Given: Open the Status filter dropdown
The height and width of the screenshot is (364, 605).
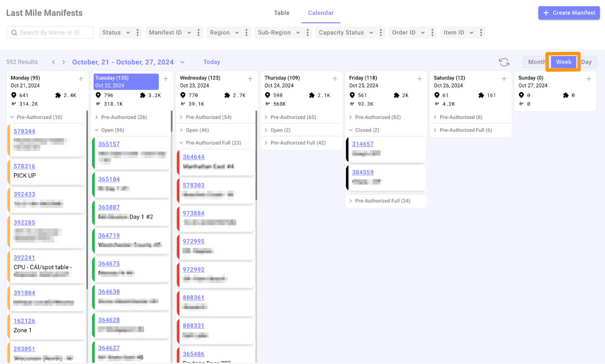Looking at the screenshot, I should 116,33.
